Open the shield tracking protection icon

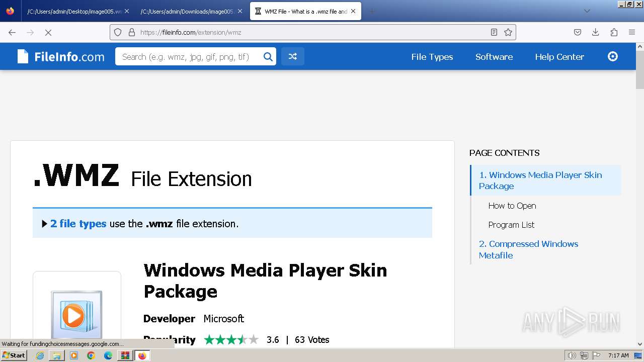(x=118, y=32)
